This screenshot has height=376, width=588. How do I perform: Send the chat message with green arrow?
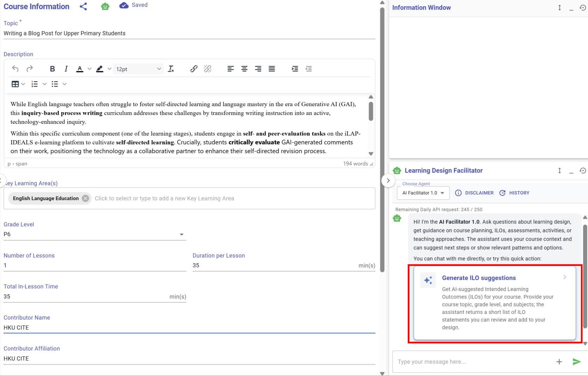(576, 362)
